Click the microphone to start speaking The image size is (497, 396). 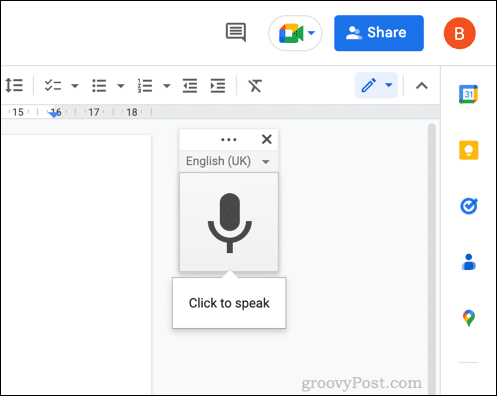(x=229, y=222)
